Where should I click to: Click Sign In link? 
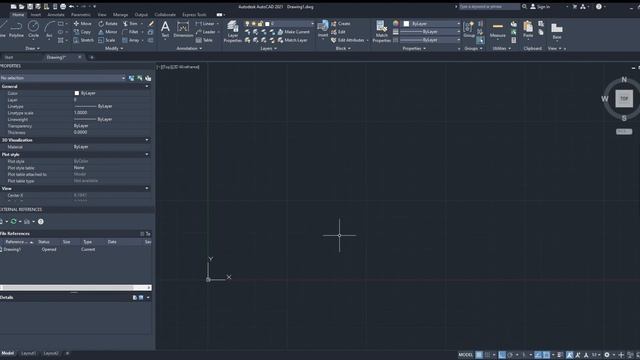[540, 7]
